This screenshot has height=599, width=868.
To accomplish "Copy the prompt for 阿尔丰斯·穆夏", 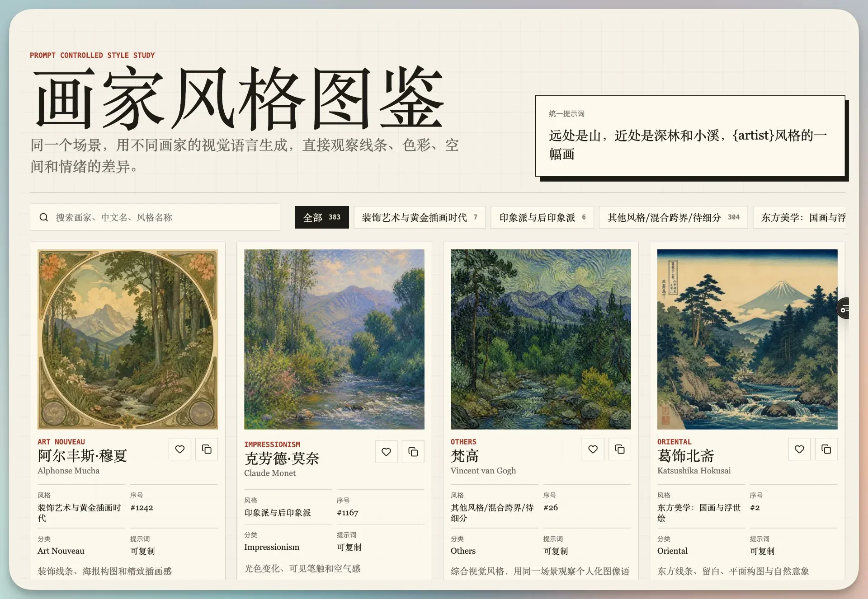I will (207, 449).
